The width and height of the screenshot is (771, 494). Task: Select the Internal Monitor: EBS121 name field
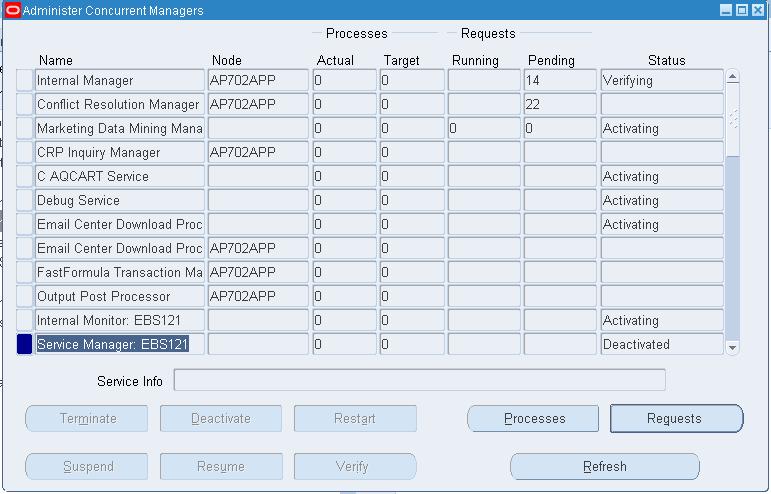coord(119,321)
